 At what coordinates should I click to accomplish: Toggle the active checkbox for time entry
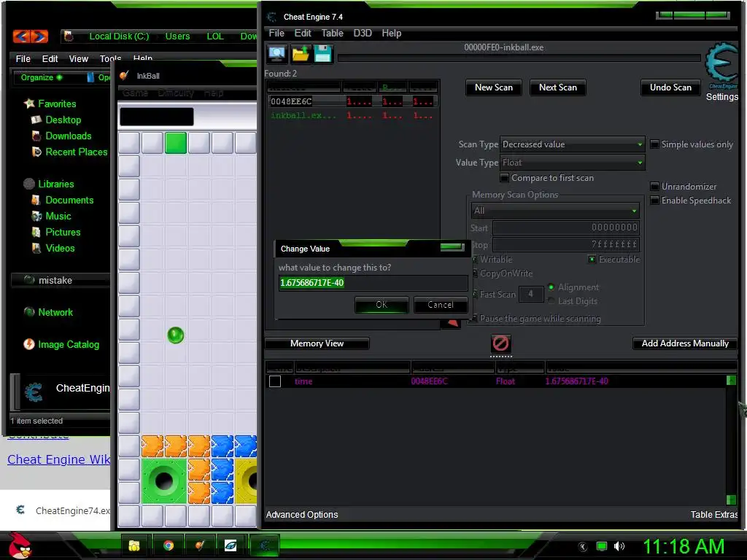(275, 381)
